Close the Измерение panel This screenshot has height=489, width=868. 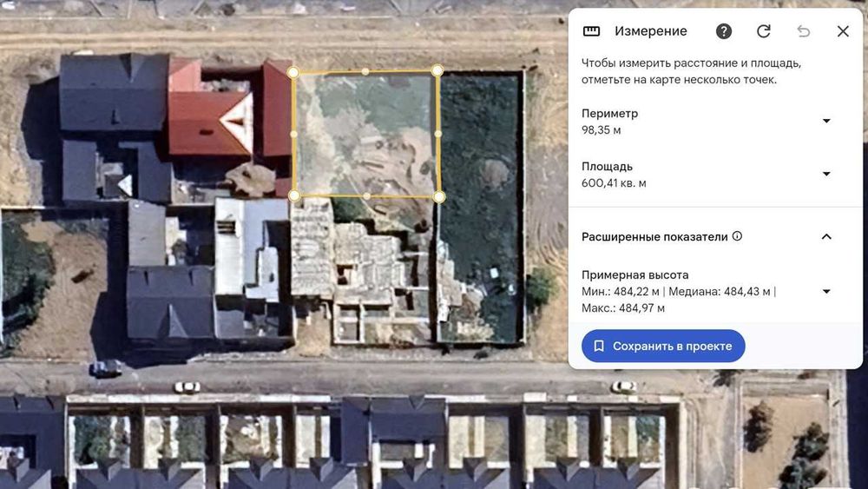[843, 31]
